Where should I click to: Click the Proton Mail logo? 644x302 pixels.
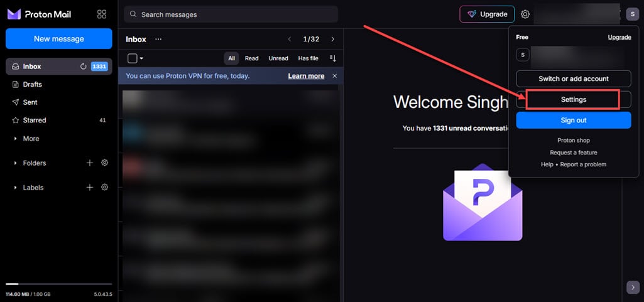pyautogui.click(x=39, y=14)
